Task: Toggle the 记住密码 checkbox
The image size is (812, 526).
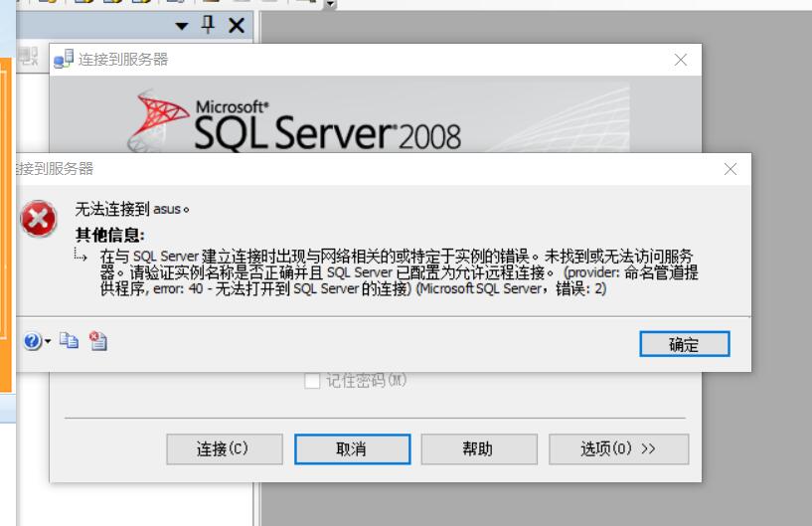Action: coord(312,381)
